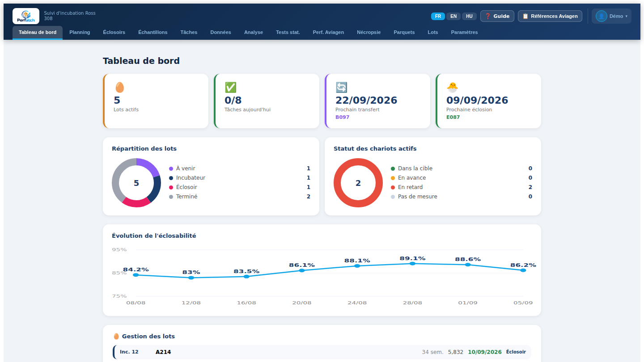
Task: Select the Tests stat. tab
Action: [288, 32]
